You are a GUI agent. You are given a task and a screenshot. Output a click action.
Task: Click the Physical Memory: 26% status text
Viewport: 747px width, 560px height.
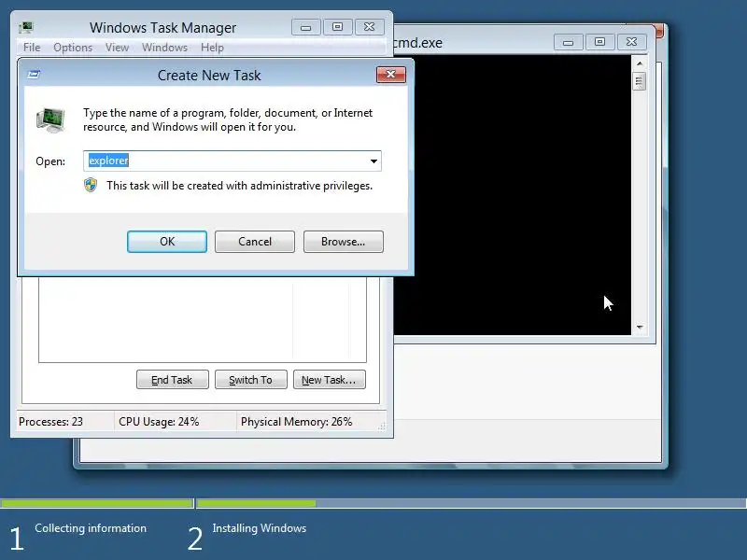[x=296, y=422]
